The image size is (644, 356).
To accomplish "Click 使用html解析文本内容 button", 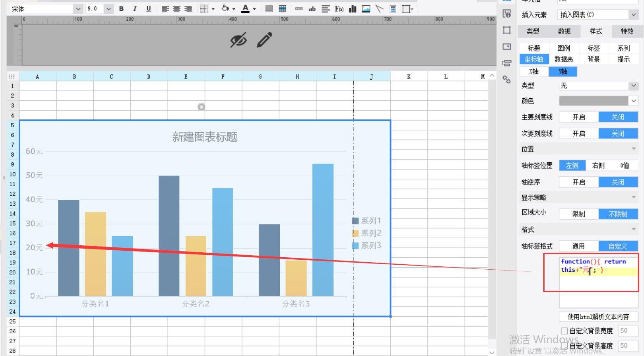I will 599,317.
